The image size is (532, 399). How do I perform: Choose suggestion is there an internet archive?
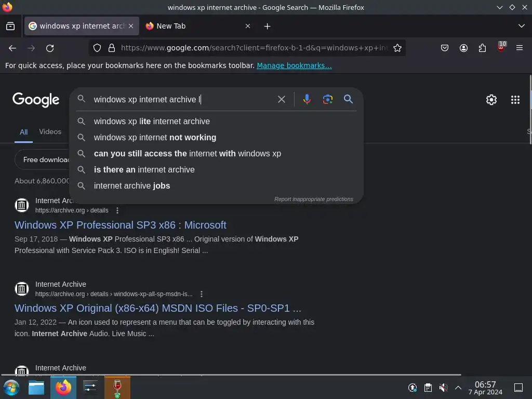click(216, 170)
